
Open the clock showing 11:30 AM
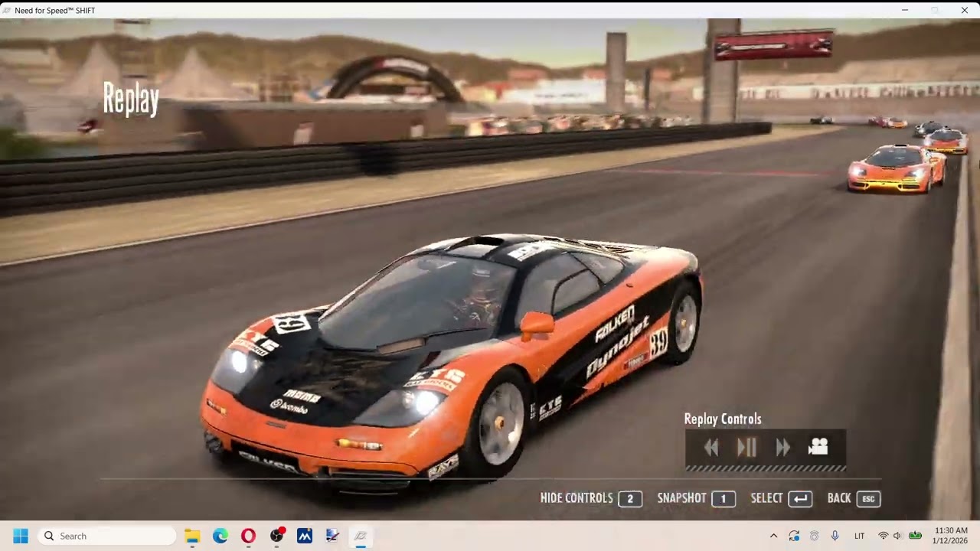coord(950,536)
